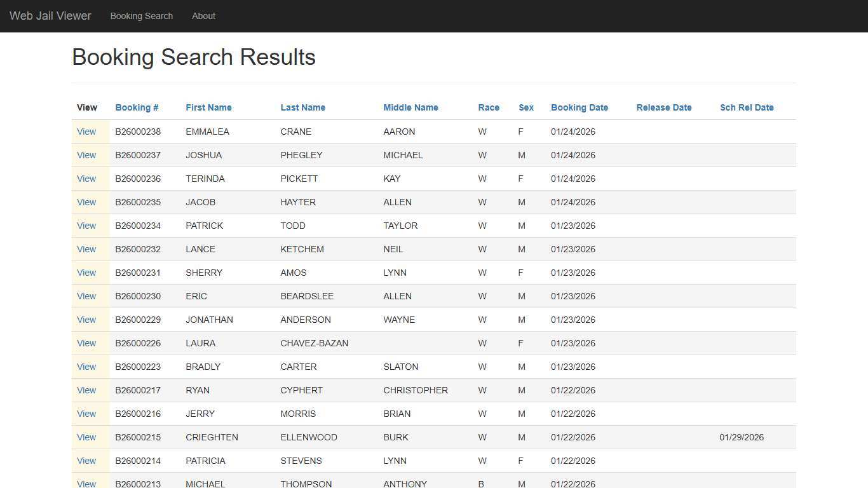This screenshot has height=488, width=868.
Task: Sort results by Race column
Action: pos(489,107)
